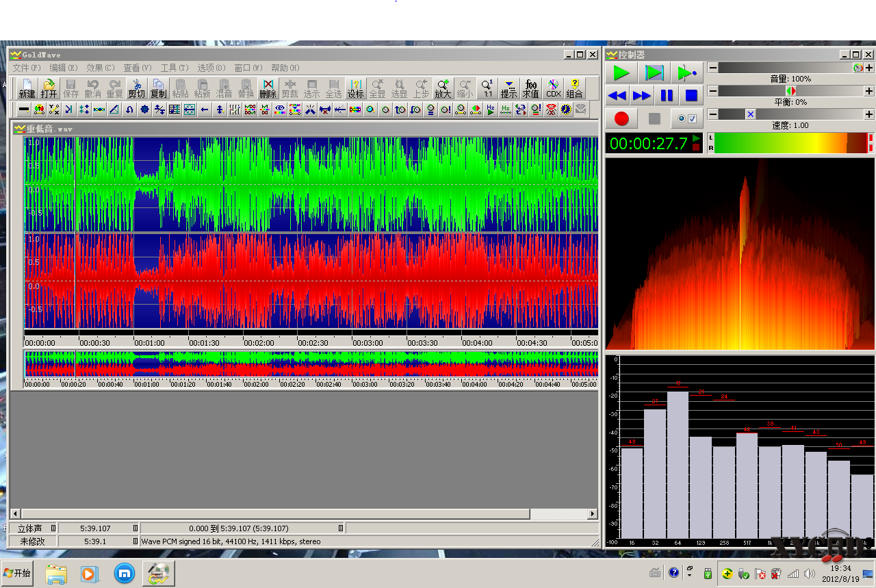Open the 帮助(H) menu

click(x=285, y=68)
